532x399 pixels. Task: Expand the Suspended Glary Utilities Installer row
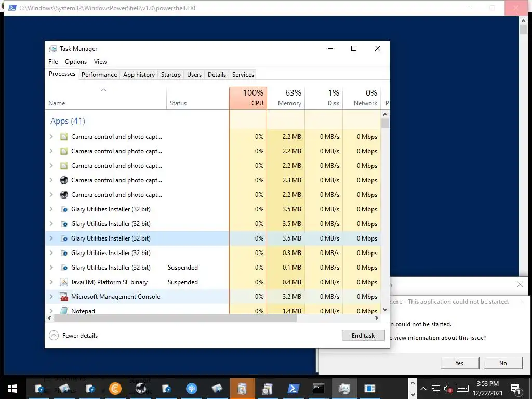coord(51,268)
